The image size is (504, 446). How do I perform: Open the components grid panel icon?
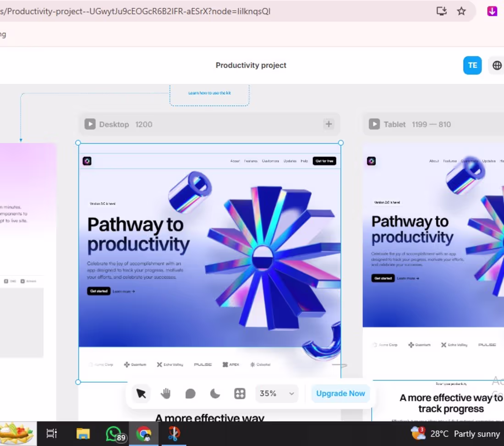pos(240,393)
